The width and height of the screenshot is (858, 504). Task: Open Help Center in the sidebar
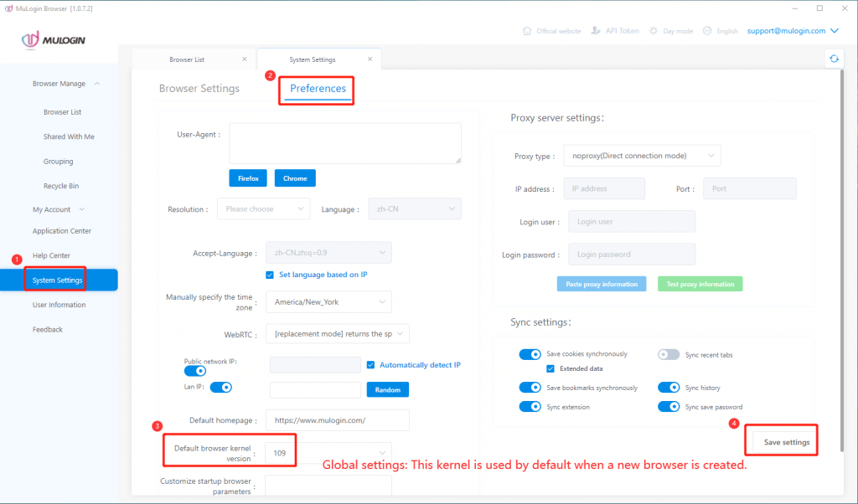(x=51, y=255)
